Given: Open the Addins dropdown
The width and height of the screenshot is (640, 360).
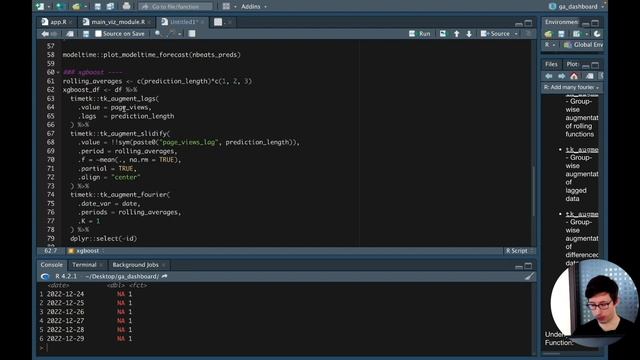Looking at the screenshot, I should pyautogui.click(x=254, y=7).
